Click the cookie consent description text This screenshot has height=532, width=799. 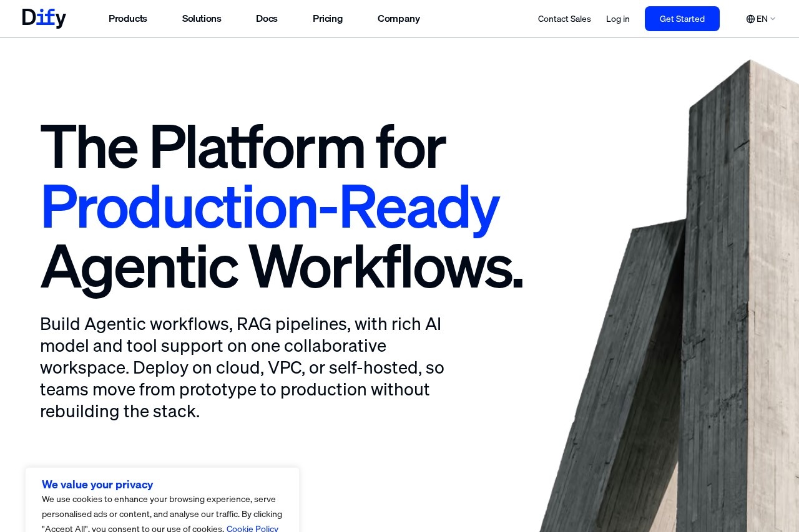tap(162, 514)
